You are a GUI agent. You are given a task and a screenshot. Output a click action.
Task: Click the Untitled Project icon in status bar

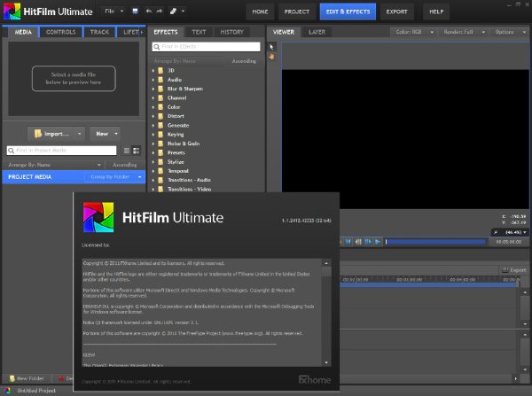click(x=8, y=391)
